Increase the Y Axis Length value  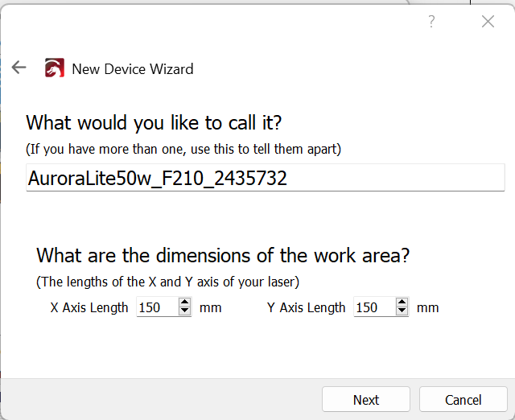(402, 302)
